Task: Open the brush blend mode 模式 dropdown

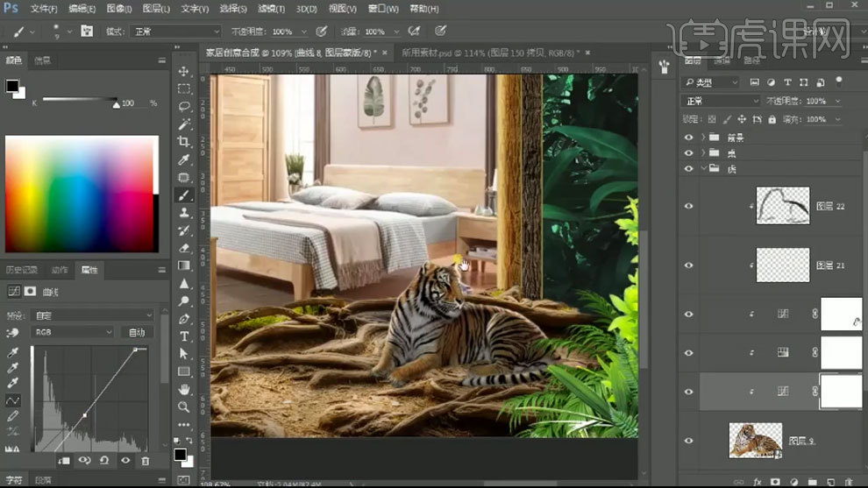Action: click(175, 32)
